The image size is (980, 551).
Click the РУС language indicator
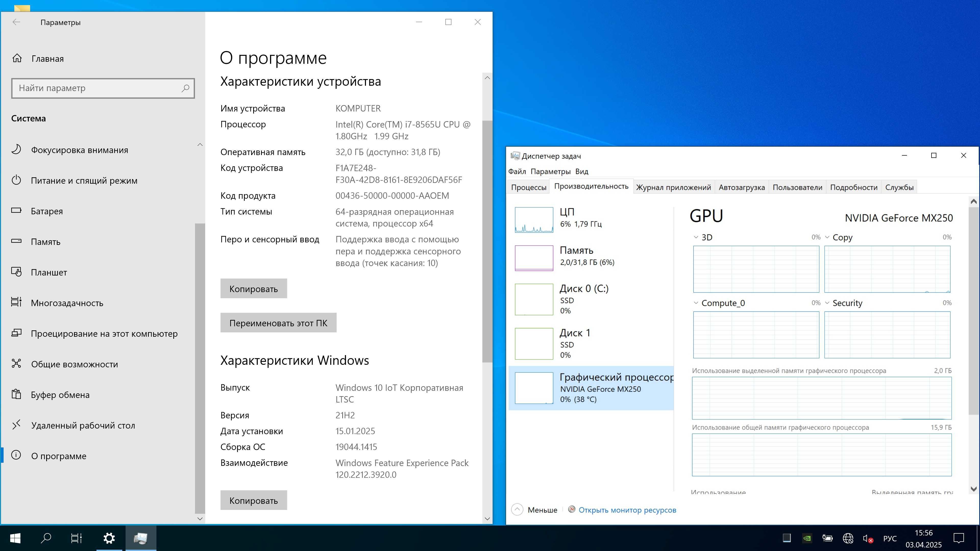click(889, 539)
